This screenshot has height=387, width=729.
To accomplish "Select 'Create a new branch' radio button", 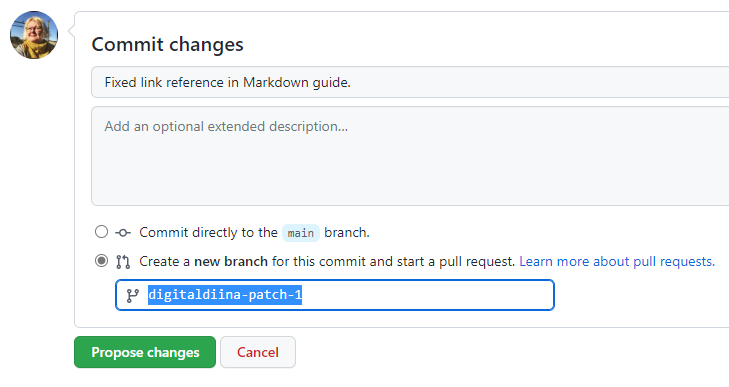I will tap(101, 260).
